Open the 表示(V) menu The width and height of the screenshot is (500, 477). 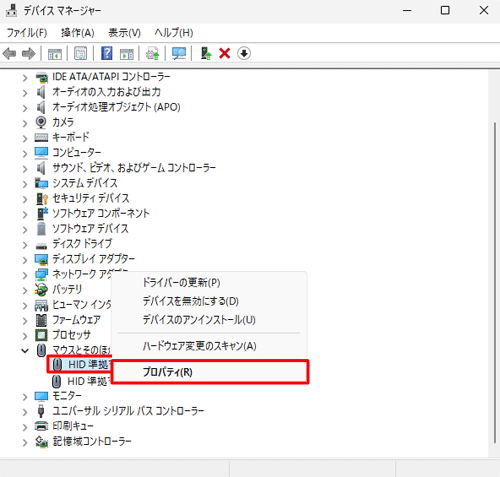(x=124, y=33)
